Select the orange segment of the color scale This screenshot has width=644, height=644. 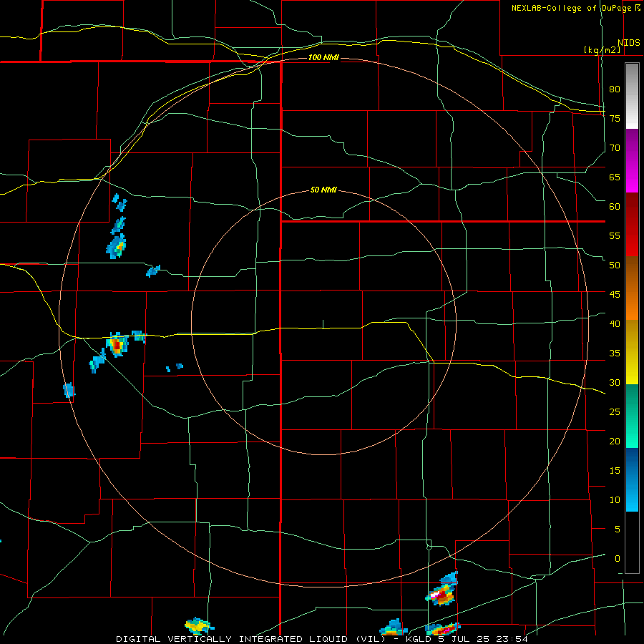(x=632, y=288)
